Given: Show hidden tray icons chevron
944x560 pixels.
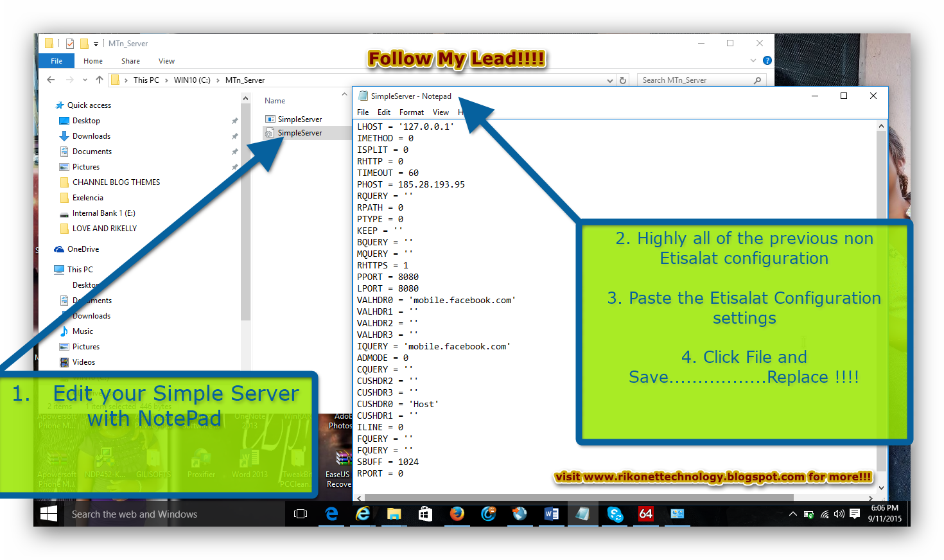Looking at the screenshot, I should click(793, 514).
